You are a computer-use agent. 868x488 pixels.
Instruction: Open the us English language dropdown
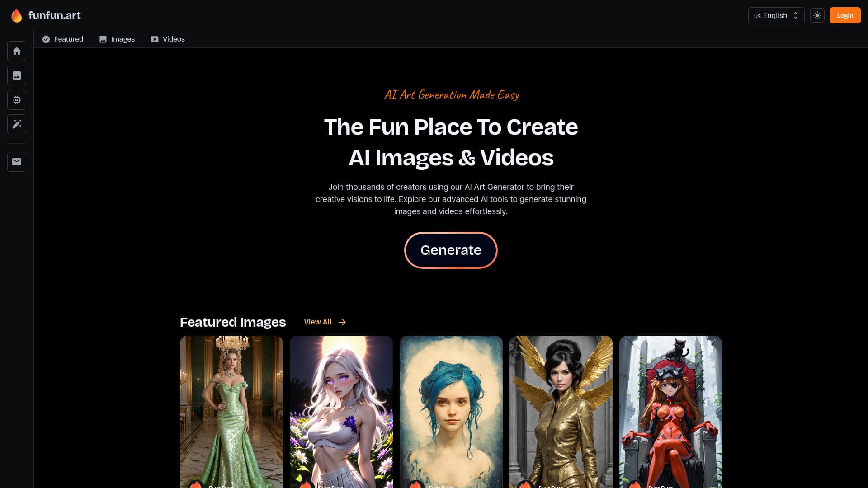(776, 15)
